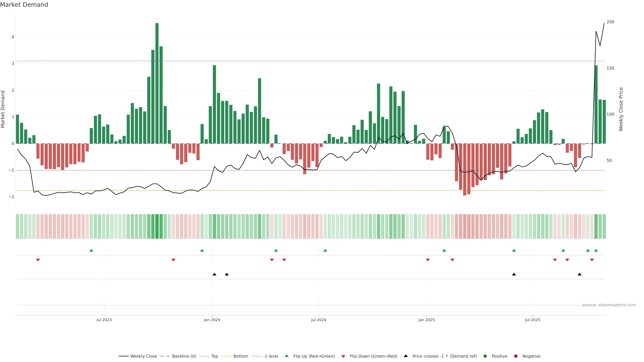Click the green Positive legend dot
The image size is (644, 362).
(485, 356)
